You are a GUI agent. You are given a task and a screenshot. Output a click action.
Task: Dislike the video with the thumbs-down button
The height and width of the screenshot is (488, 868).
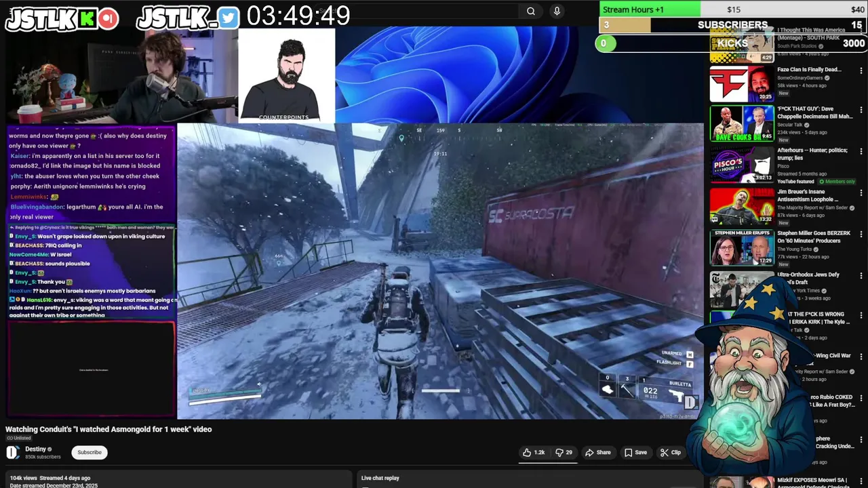click(x=564, y=452)
